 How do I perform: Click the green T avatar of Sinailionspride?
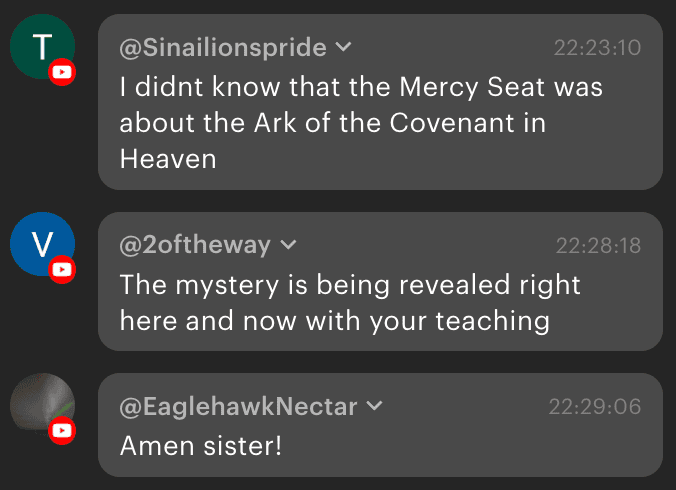pyautogui.click(x=40, y=47)
